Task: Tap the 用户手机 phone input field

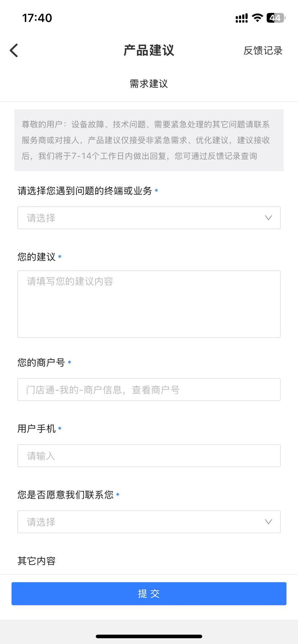Action: click(149, 456)
